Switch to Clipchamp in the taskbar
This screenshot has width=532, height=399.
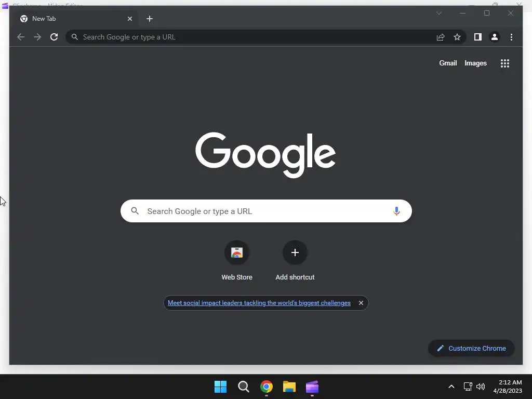312,387
